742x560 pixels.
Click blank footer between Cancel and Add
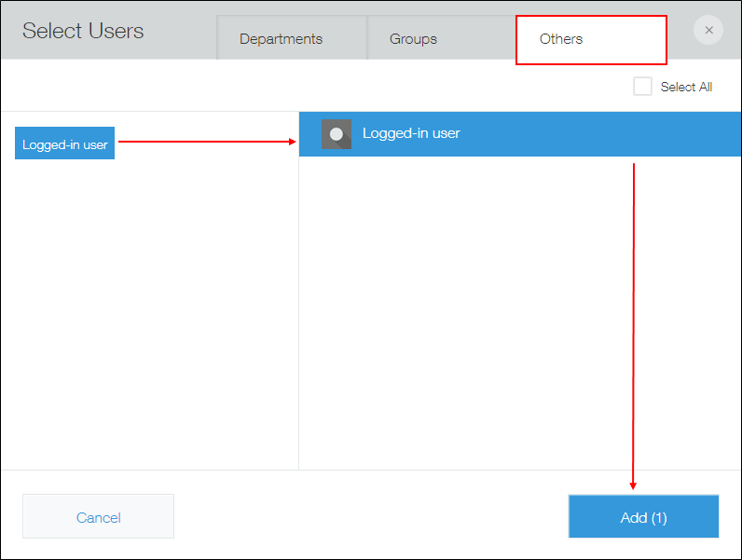pos(373,516)
